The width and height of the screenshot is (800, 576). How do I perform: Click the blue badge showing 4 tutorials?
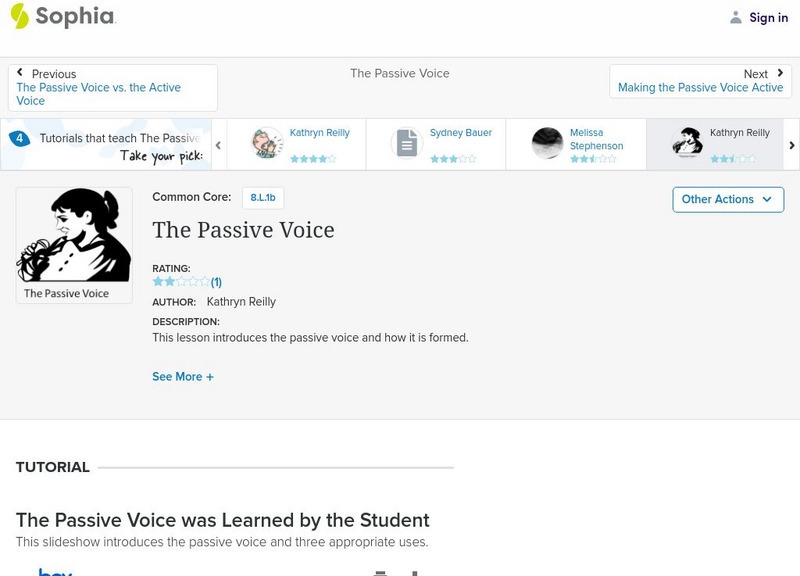(19, 139)
